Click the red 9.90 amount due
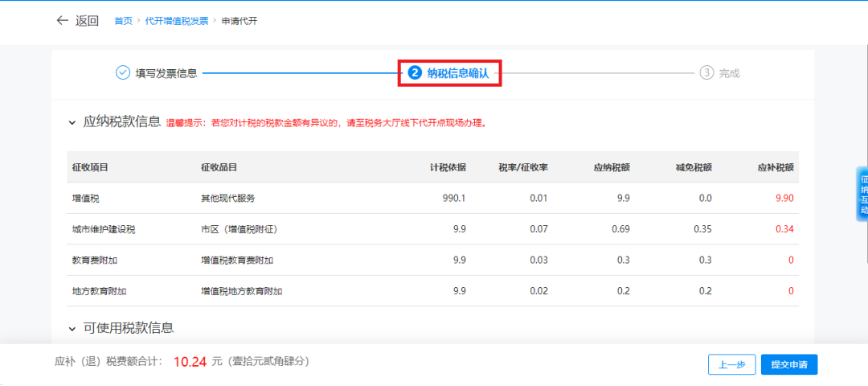868x386 pixels. 785,199
